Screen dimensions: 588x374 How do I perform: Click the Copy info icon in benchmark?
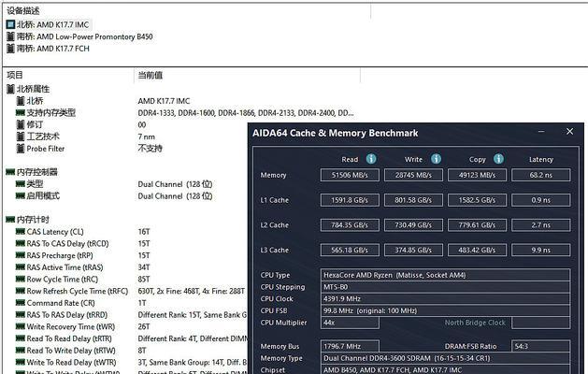click(498, 159)
